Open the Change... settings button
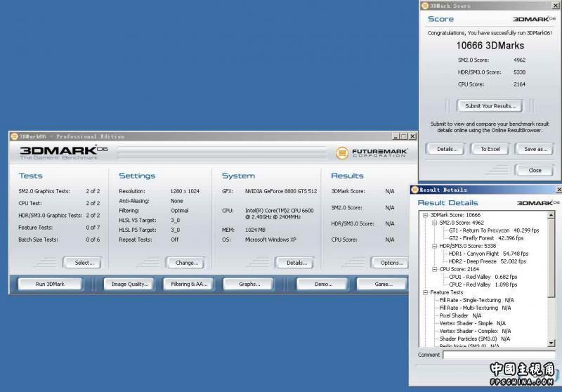Screen dimensions: 562x392 coord(185,263)
